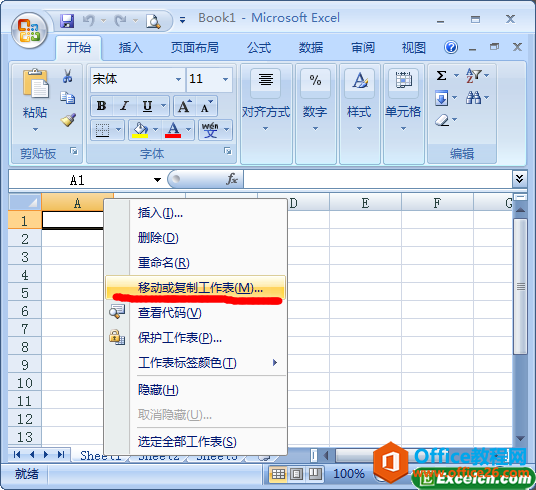Click the AutoSum sigma icon
Viewport: 536px width, 490px height.
click(x=441, y=75)
